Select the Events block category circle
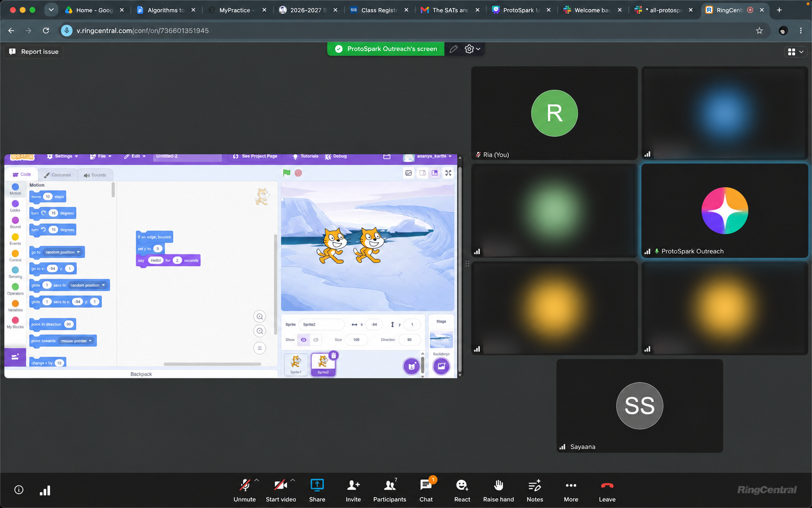This screenshot has height=508, width=812. (15, 237)
